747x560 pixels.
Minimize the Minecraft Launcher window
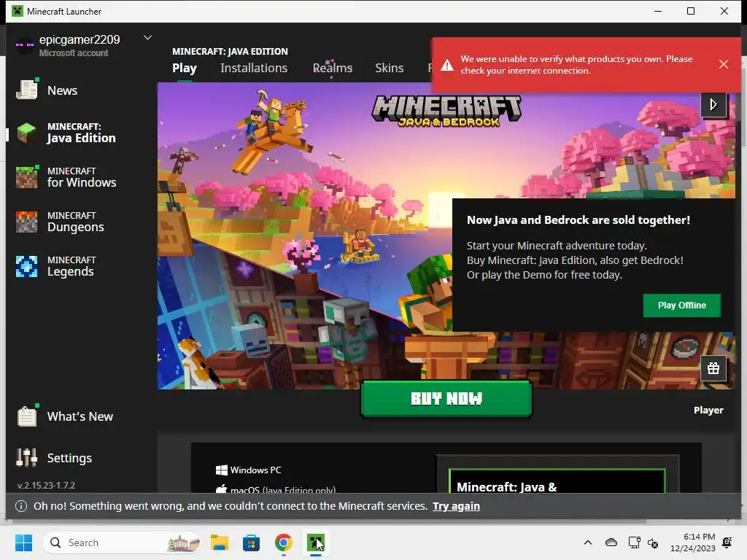coord(658,11)
